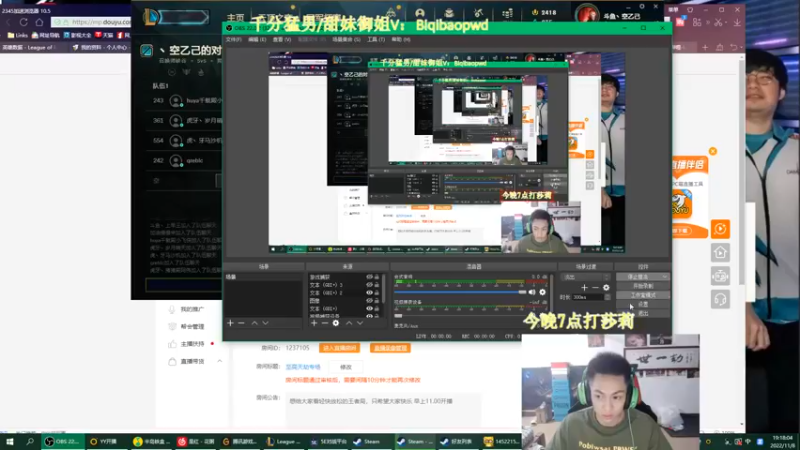
Task: Click the home icon in right sidebar
Action: 720,253
